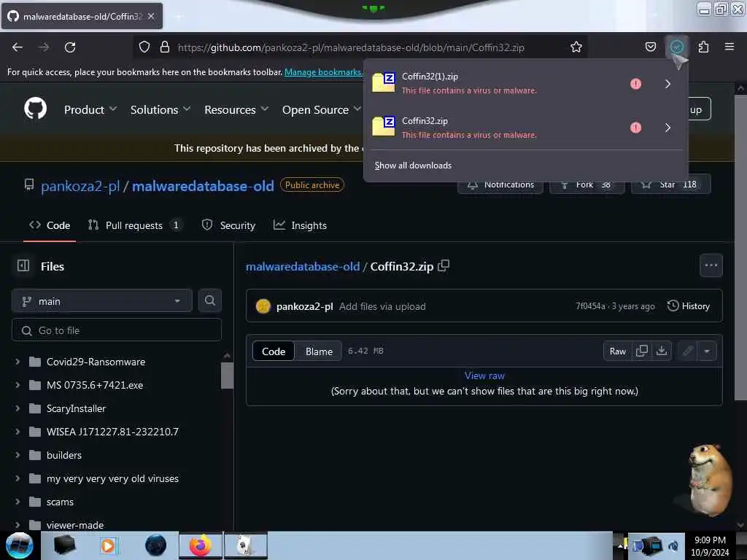Image resolution: width=747 pixels, height=560 pixels.
Task: Click the browser forward arrow
Action: (44, 47)
